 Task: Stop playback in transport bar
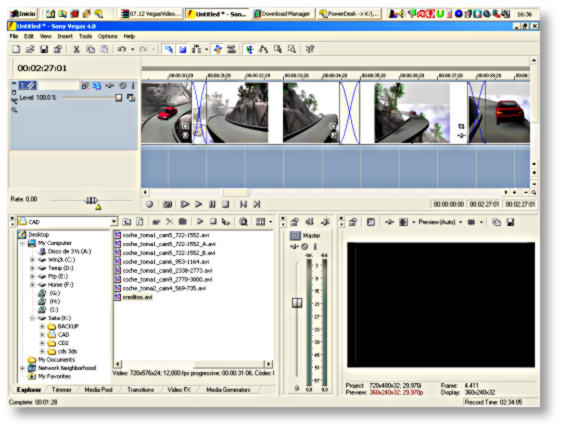(x=225, y=204)
